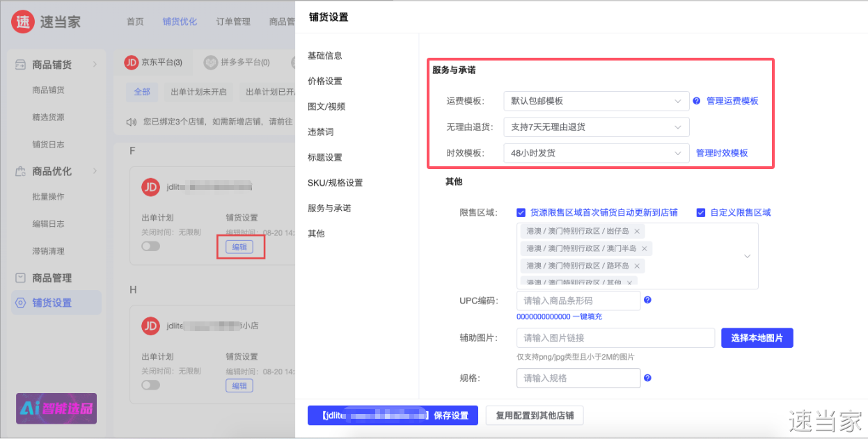Viewport: 868px width, 439px height.
Task: Go to 价格设置 section in settings menu
Action: (325, 81)
